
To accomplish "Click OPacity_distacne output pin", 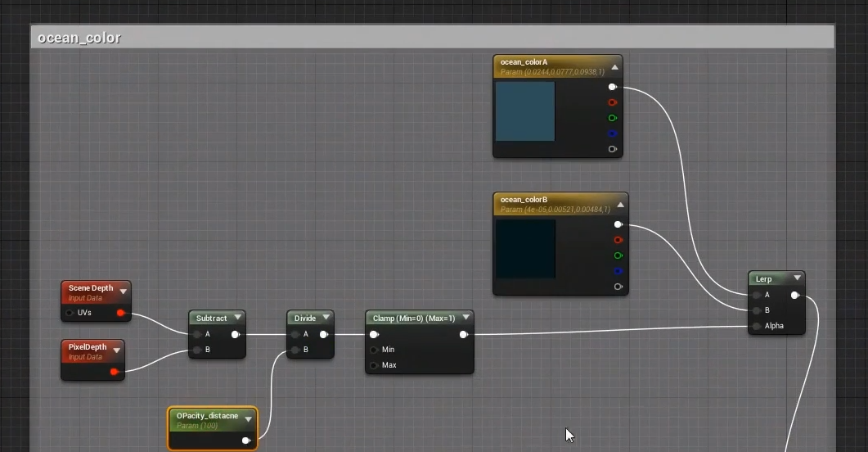I will [x=246, y=441].
